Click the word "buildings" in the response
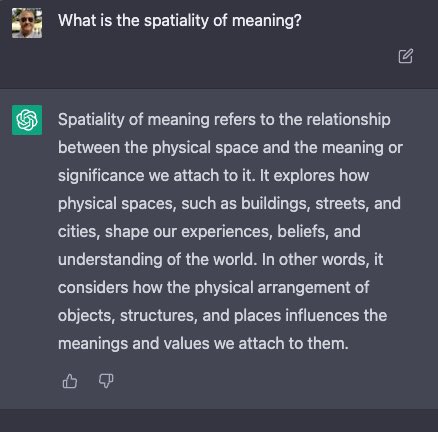This screenshot has height=432, width=438. [275, 204]
